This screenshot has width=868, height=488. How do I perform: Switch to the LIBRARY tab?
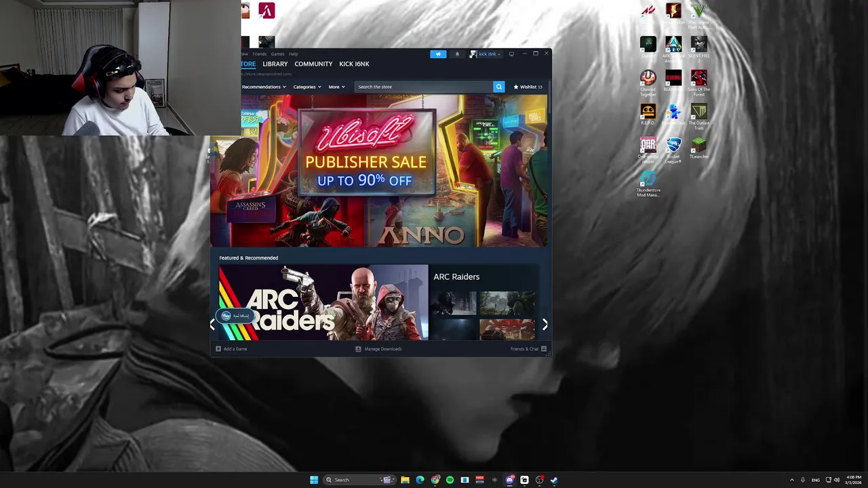[275, 64]
